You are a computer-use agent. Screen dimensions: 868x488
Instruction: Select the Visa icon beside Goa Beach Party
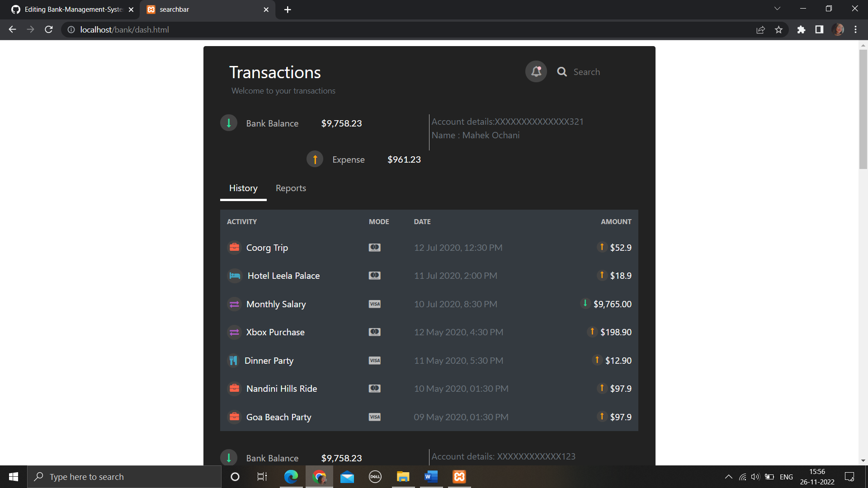coord(374,417)
